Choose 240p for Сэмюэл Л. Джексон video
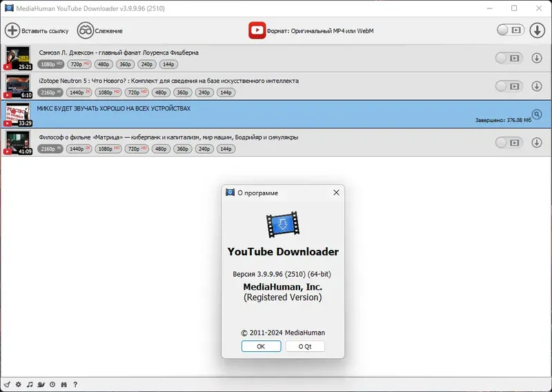This screenshot has width=552, height=392. (147, 64)
